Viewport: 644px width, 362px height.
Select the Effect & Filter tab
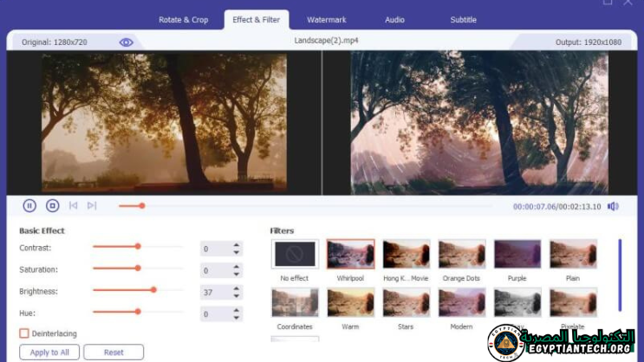[257, 20]
